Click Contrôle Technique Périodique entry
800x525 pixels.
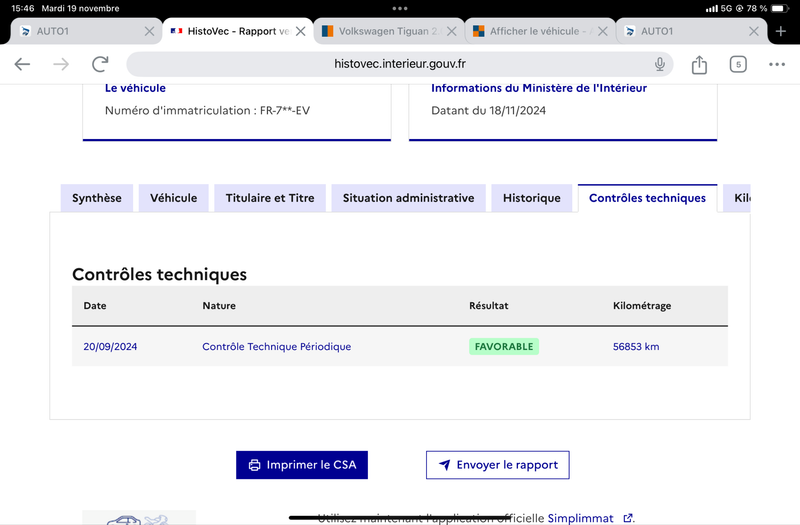tap(277, 346)
